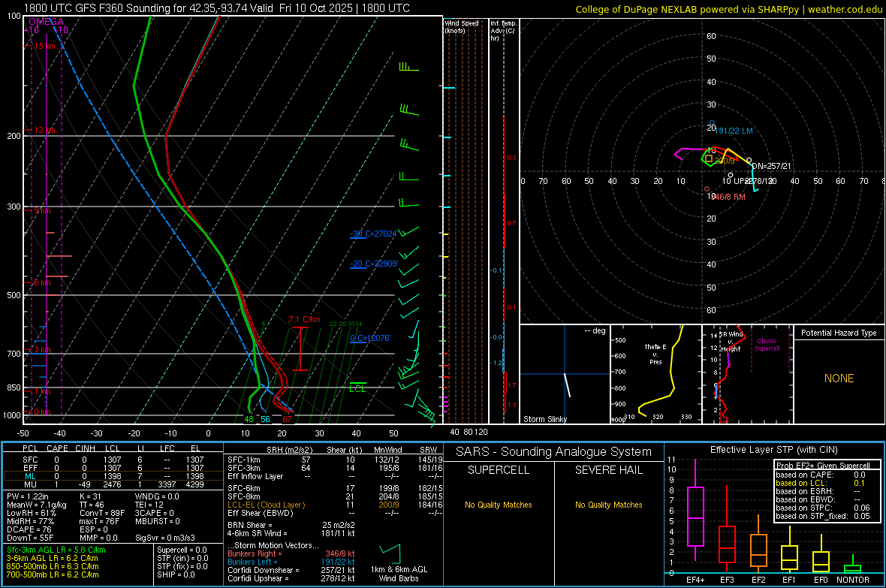Click the SUPERCELL column header in SARS
This screenshot has height=588, width=886.
499,470
